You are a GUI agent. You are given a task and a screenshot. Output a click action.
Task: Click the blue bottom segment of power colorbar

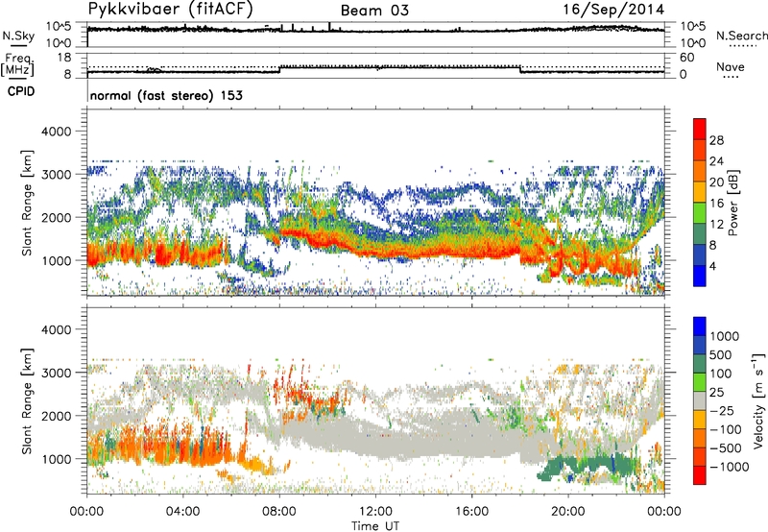click(700, 276)
